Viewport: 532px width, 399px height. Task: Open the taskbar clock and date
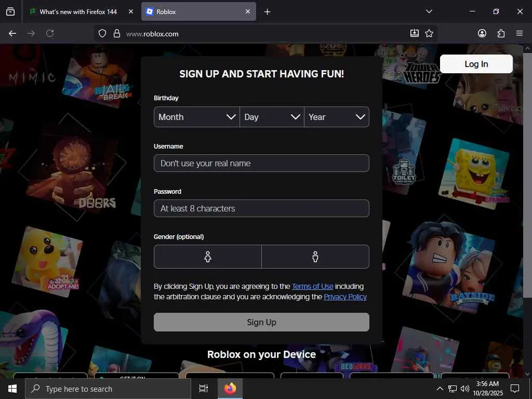point(487,389)
